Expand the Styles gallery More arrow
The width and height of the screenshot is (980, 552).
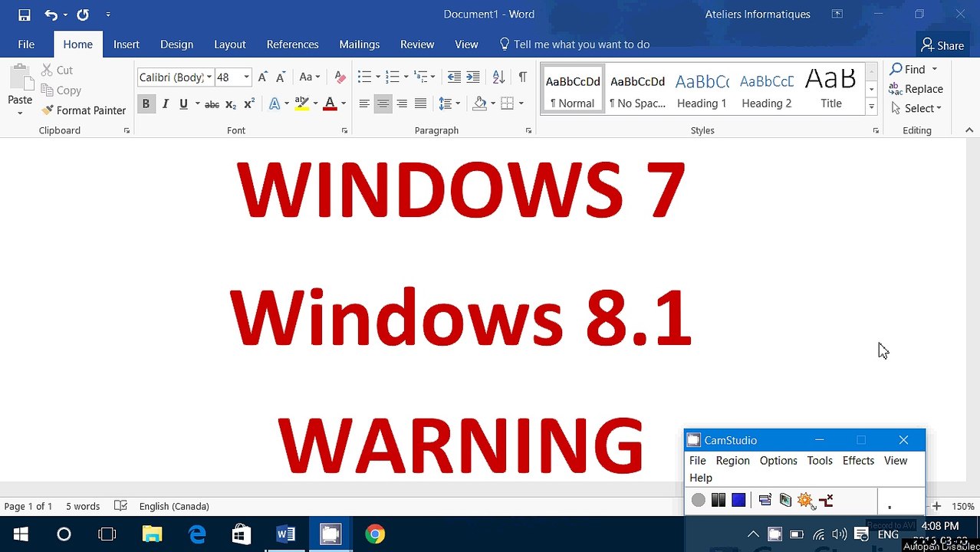tap(871, 107)
